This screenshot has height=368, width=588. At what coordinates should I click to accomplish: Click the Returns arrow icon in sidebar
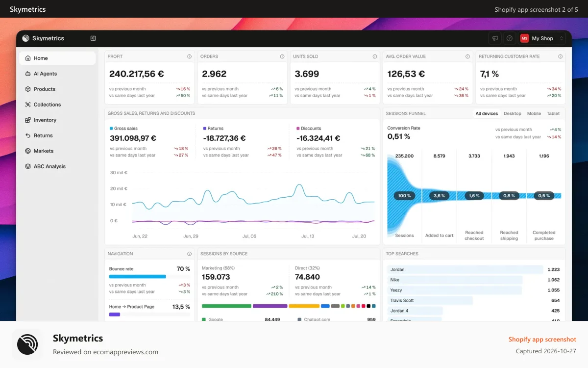[x=28, y=135]
